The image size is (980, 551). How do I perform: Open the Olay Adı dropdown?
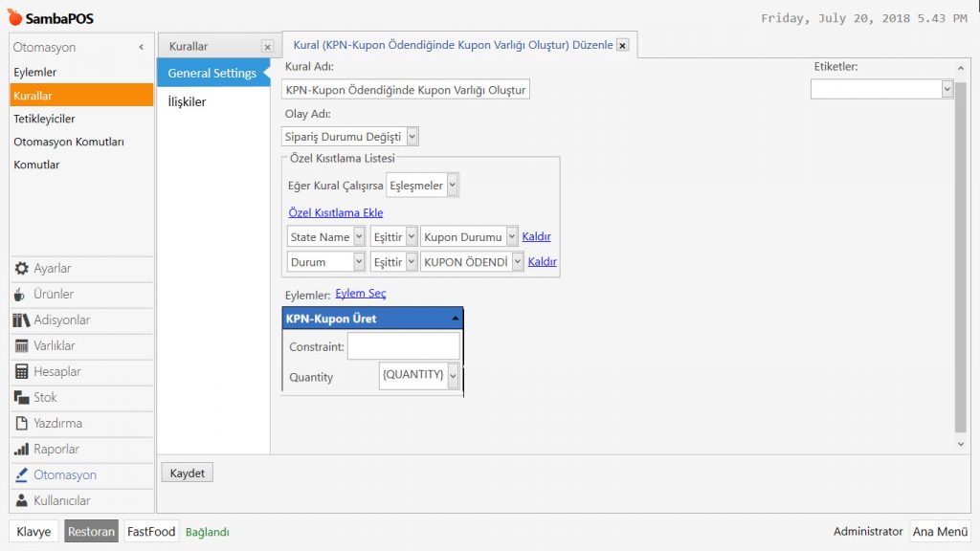412,137
